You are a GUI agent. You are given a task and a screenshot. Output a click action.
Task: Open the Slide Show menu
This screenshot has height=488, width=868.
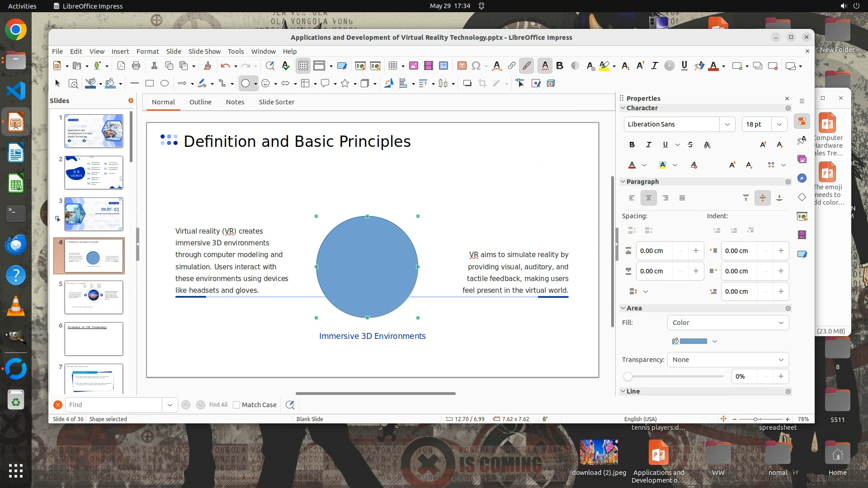click(x=204, y=51)
